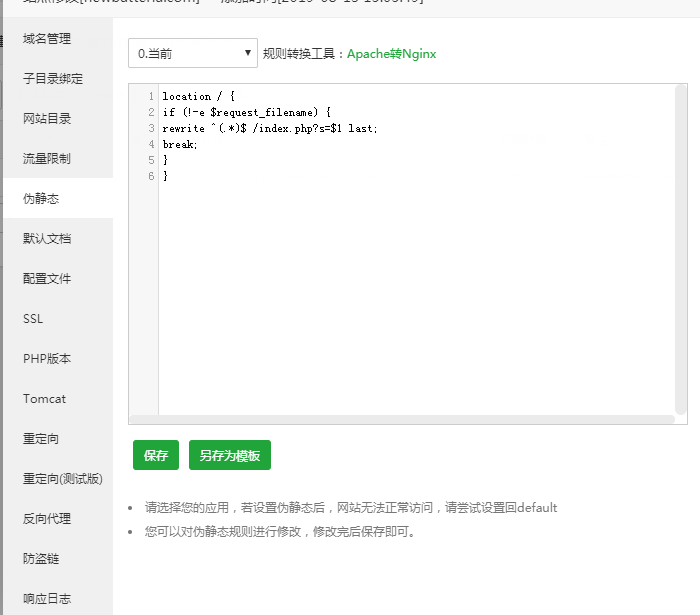
Task: Click the horizontal scrollbar of code editor
Action: (x=402, y=420)
